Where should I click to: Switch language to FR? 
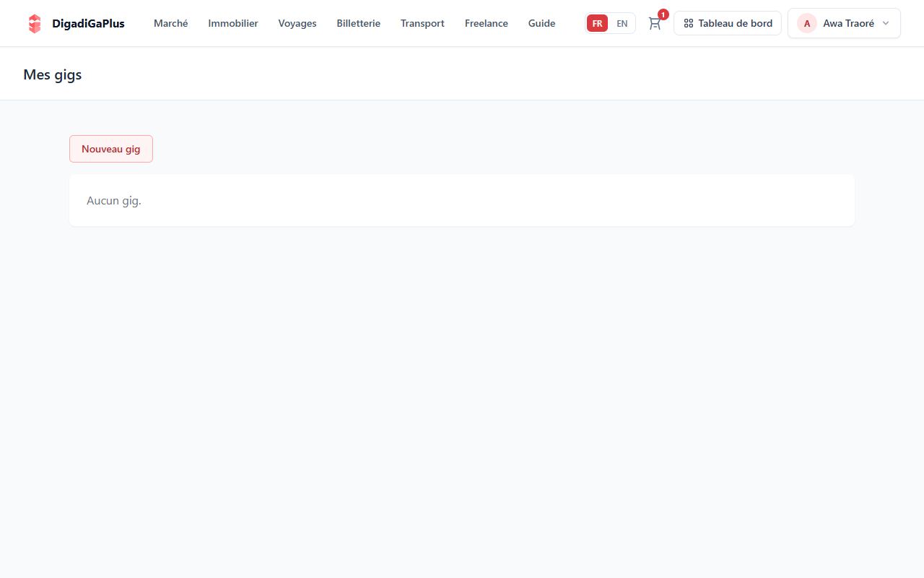coord(597,23)
